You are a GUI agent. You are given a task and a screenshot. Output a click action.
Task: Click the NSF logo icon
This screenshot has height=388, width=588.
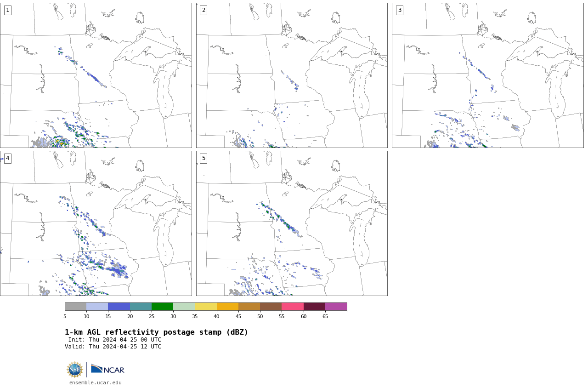pos(75,370)
